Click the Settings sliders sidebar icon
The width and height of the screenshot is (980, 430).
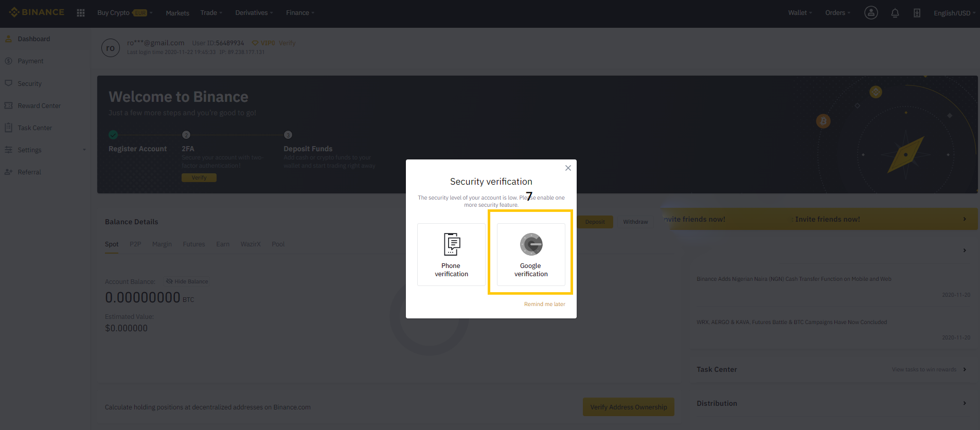point(8,150)
